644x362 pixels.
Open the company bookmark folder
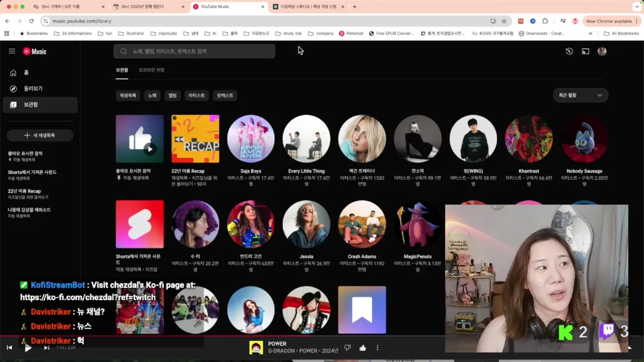point(320,33)
